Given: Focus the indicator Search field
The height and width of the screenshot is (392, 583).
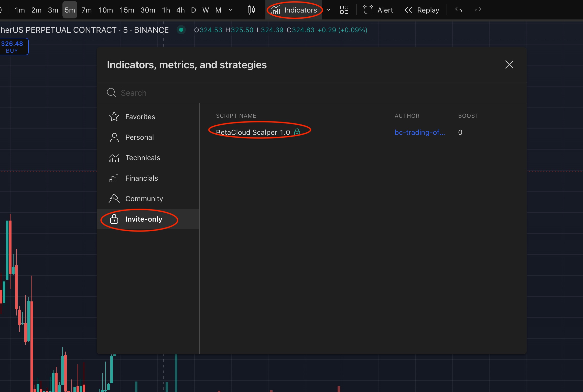Looking at the screenshot, I should coord(311,93).
